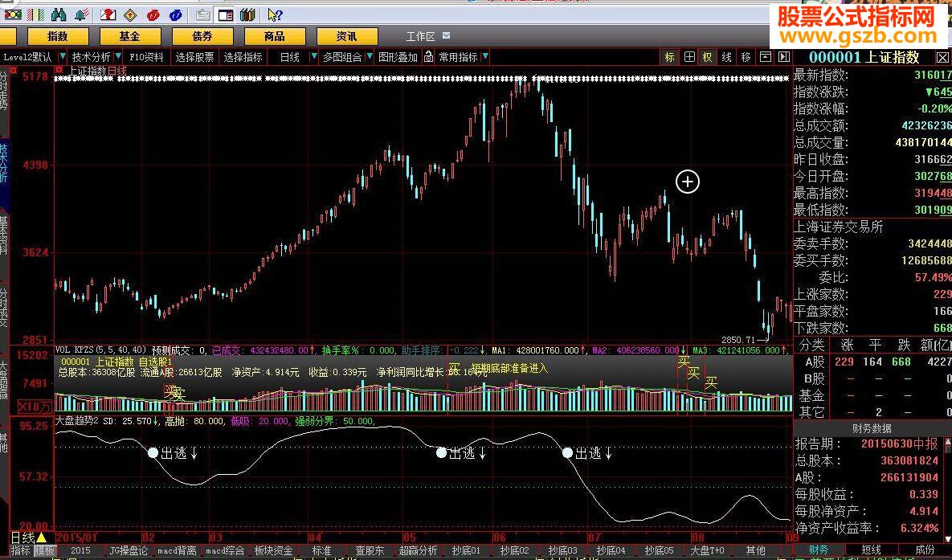Click the first 出逃 marker dot

[x=153, y=452]
